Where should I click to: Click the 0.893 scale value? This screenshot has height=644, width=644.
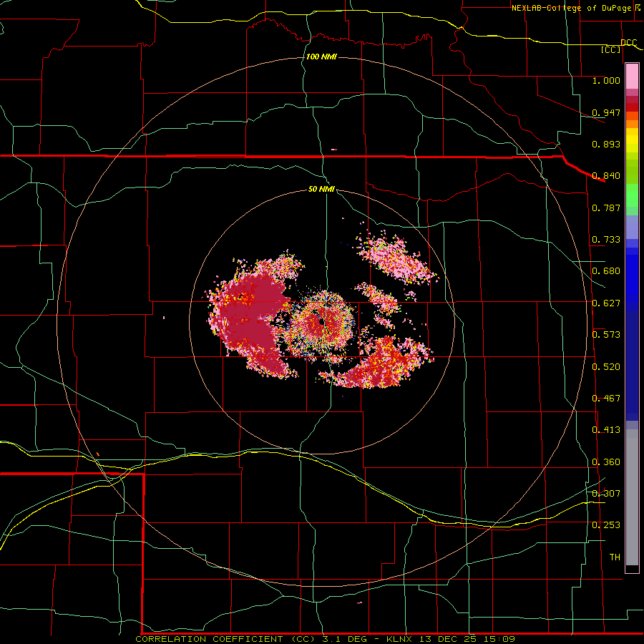tap(606, 144)
